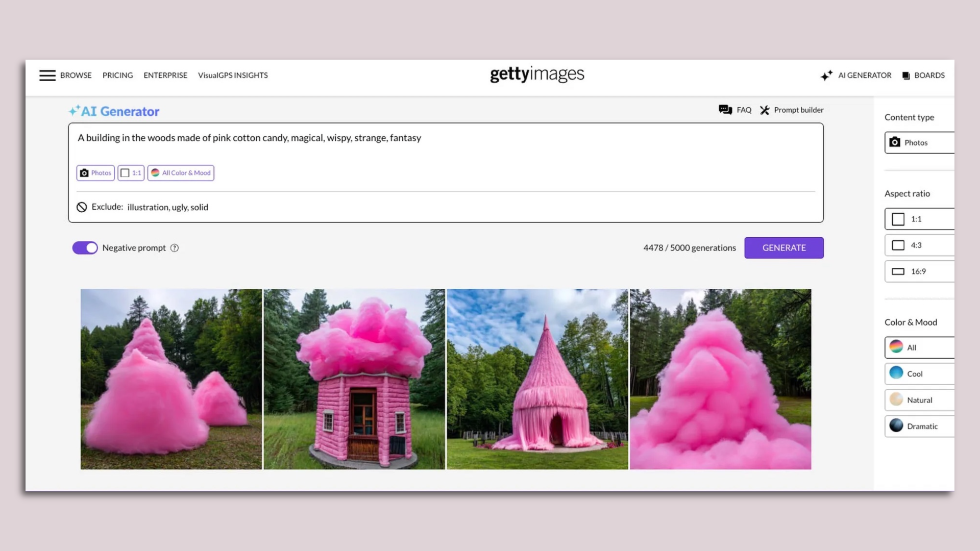Open the hamburger menu

47,75
